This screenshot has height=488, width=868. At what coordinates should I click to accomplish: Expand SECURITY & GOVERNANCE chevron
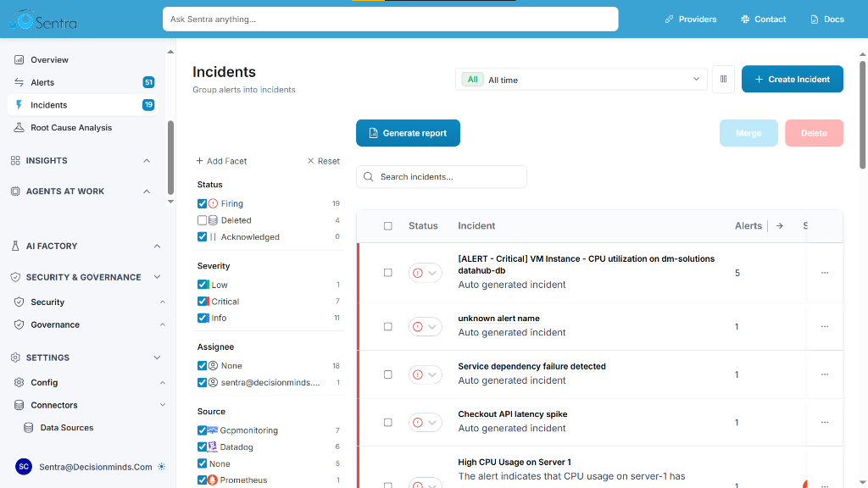coord(157,277)
